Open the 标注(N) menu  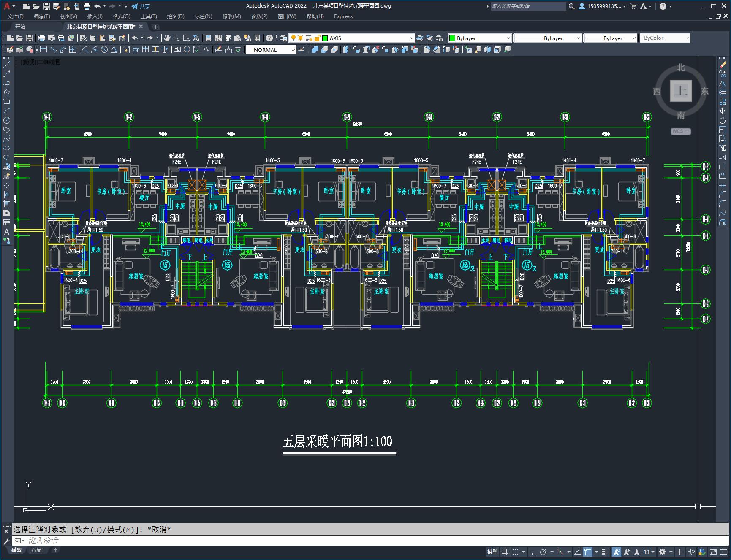203,16
